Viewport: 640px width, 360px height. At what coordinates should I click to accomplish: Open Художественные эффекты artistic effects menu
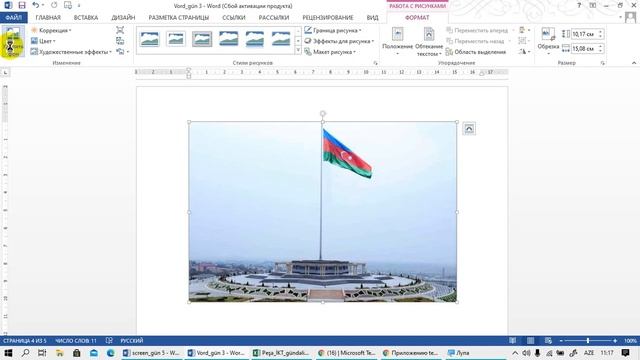(x=71, y=52)
